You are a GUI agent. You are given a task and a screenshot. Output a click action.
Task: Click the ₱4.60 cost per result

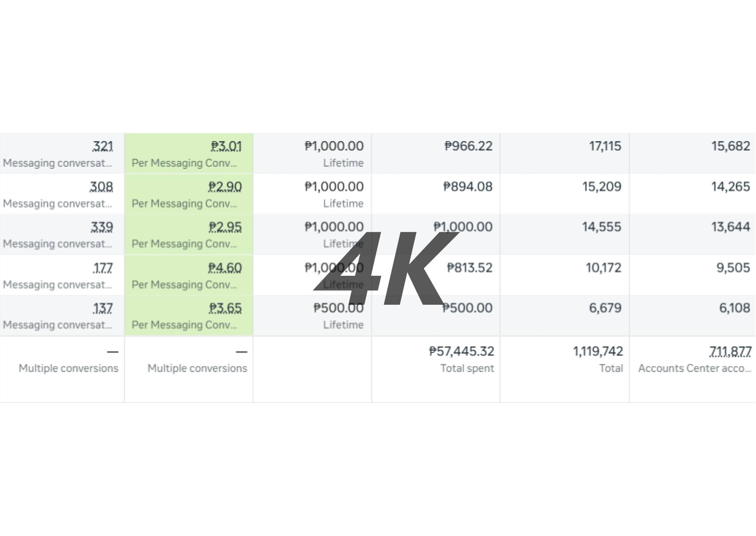225,268
